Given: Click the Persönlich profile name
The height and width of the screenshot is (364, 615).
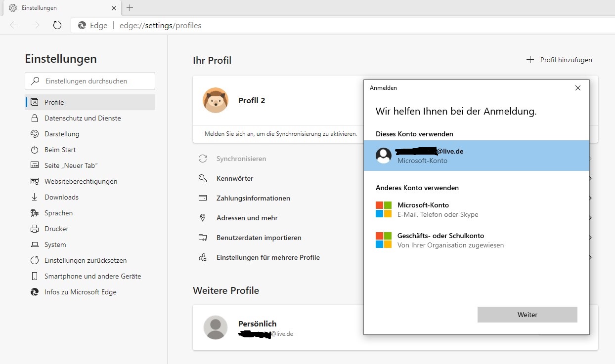Looking at the screenshot, I should click(258, 324).
